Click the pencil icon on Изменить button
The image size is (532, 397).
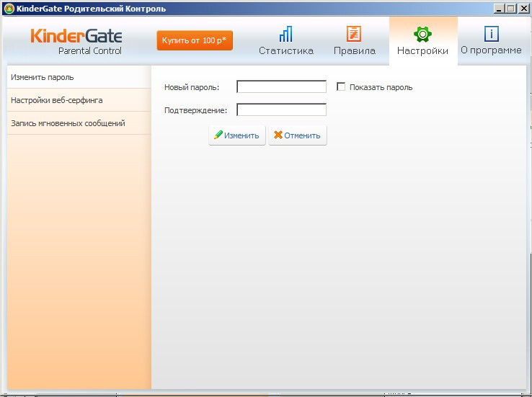[x=218, y=135]
